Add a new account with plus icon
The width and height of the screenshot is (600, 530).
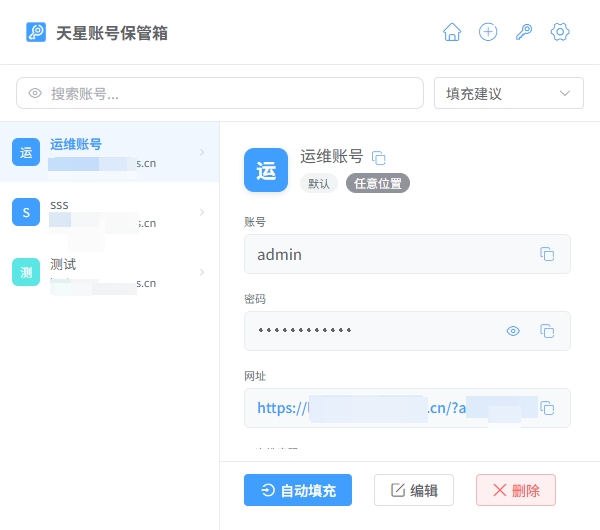pos(488,32)
